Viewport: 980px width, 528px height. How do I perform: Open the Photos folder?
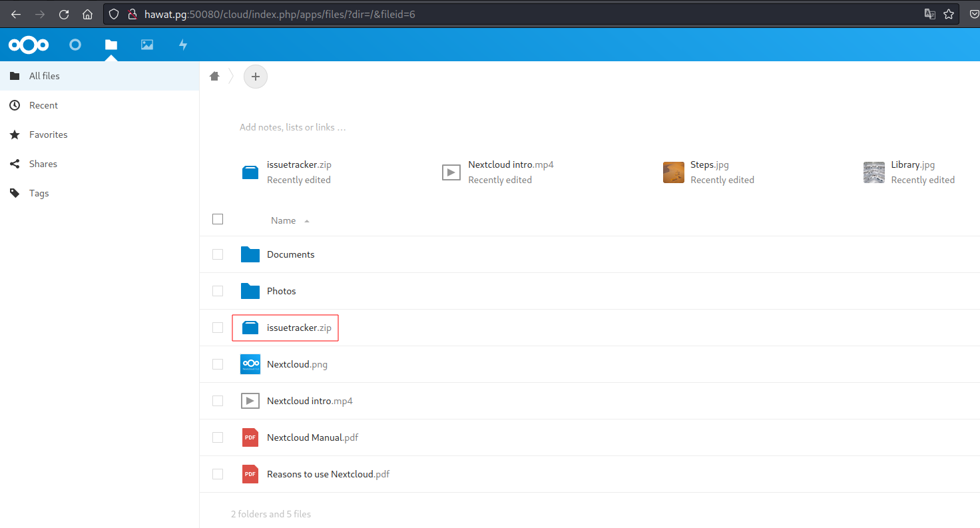(x=281, y=291)
